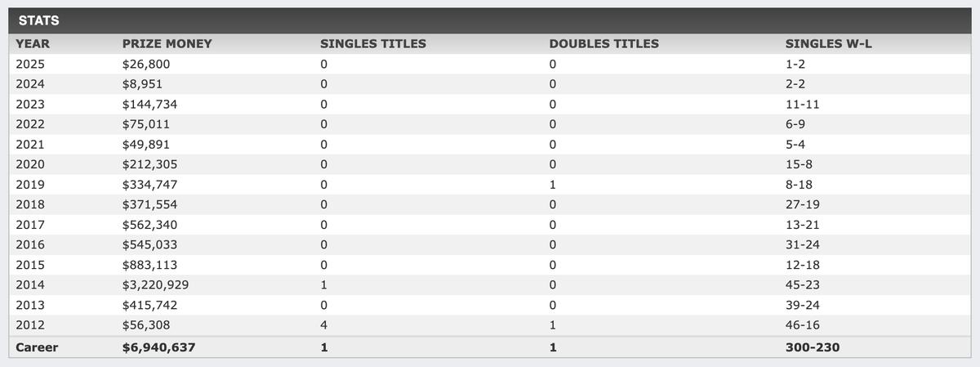Click the 300-230 career win-loss record
The image size is (980, 367).
pos(813,347)
